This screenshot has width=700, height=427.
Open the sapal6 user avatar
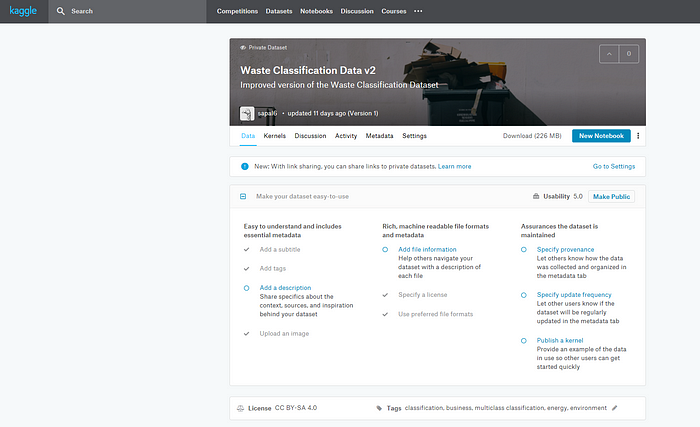[247, 113]
